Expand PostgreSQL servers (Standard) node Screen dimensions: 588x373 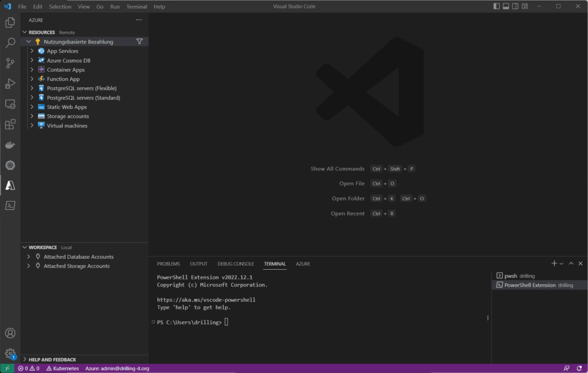[32, 98]
